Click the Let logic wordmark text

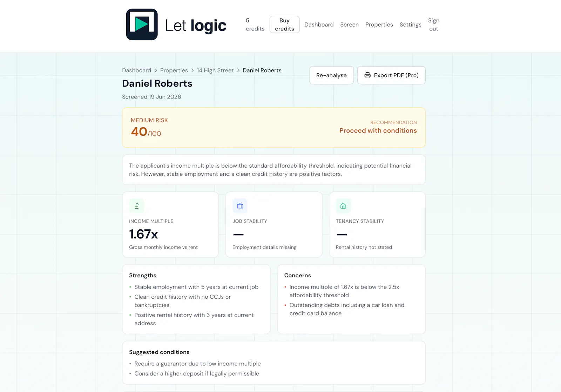pos(196,26)
